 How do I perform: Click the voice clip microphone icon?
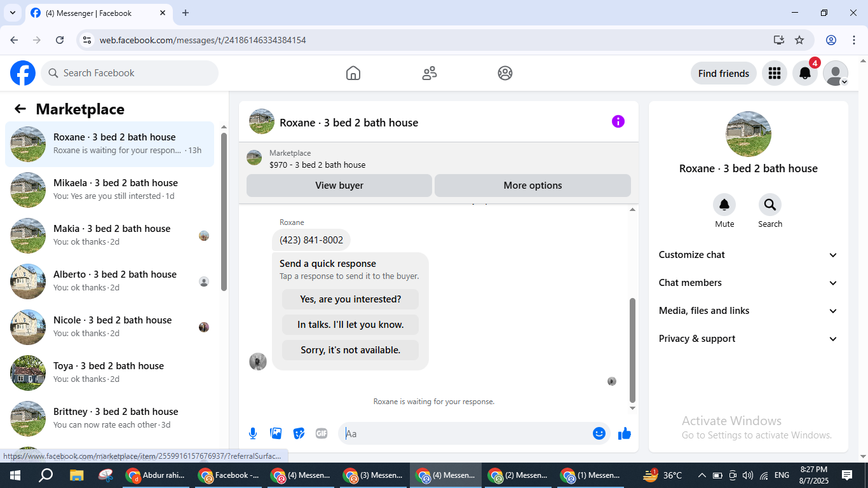(x=253, y=433)
